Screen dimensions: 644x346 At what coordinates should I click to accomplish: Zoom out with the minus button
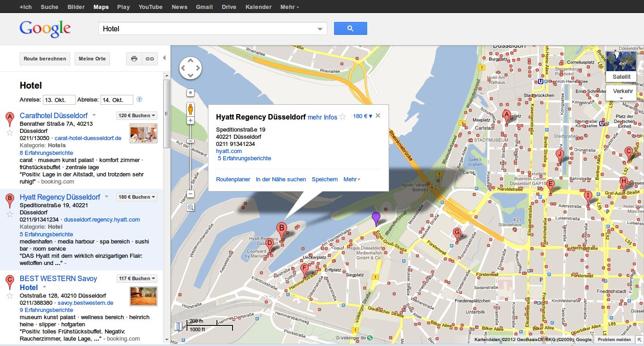coord(191,194)
